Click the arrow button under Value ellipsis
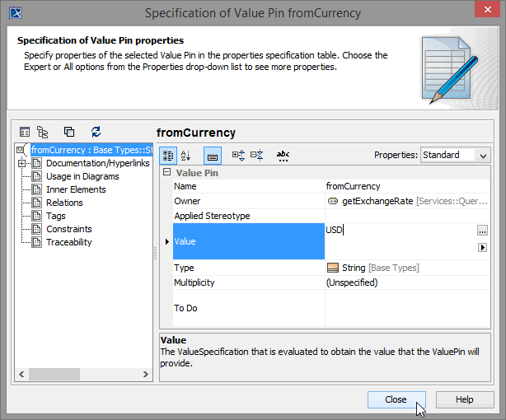506x420 pixels. coord(482,247)
